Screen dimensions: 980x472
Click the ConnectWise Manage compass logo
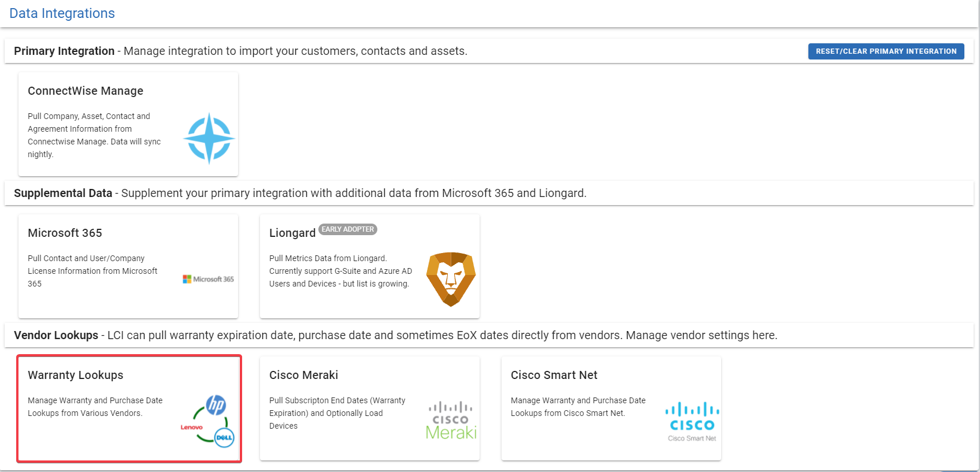(x=209, y=138)
